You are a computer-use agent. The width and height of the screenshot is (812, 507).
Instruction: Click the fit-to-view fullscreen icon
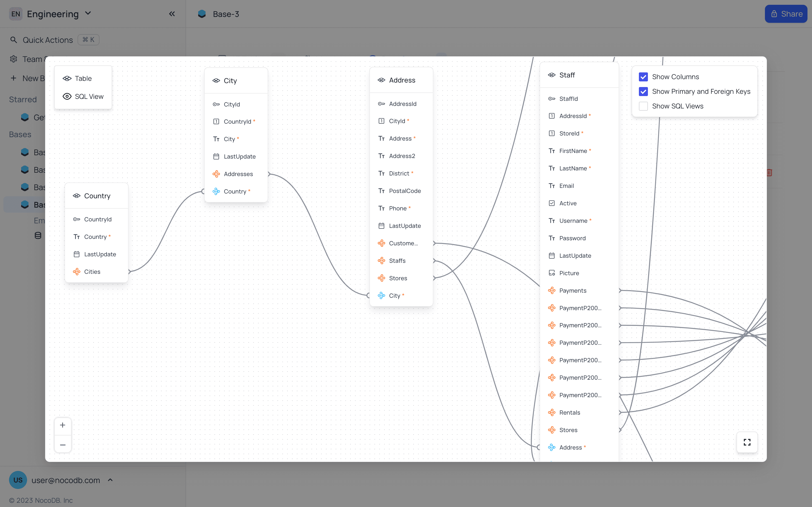[747, 442]
